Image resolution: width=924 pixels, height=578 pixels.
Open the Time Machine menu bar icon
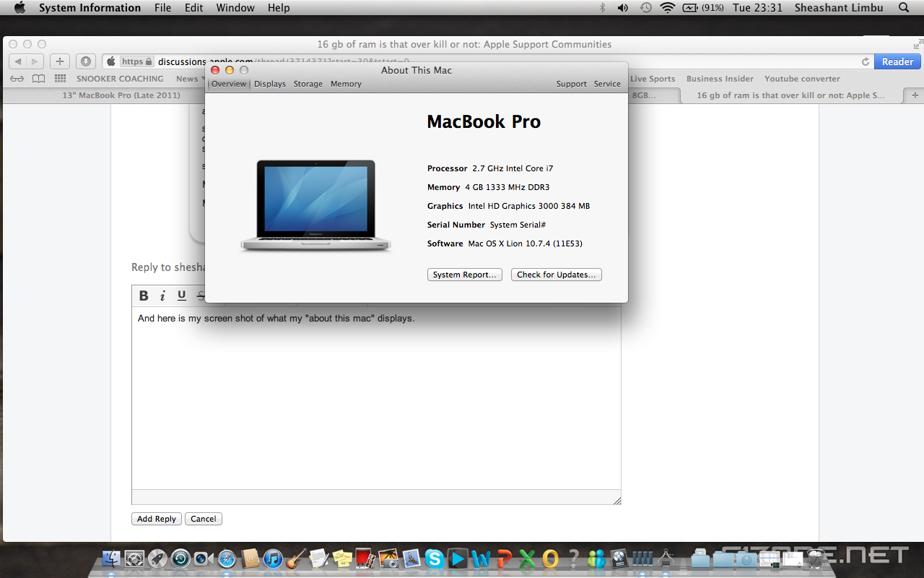point(645,8)
